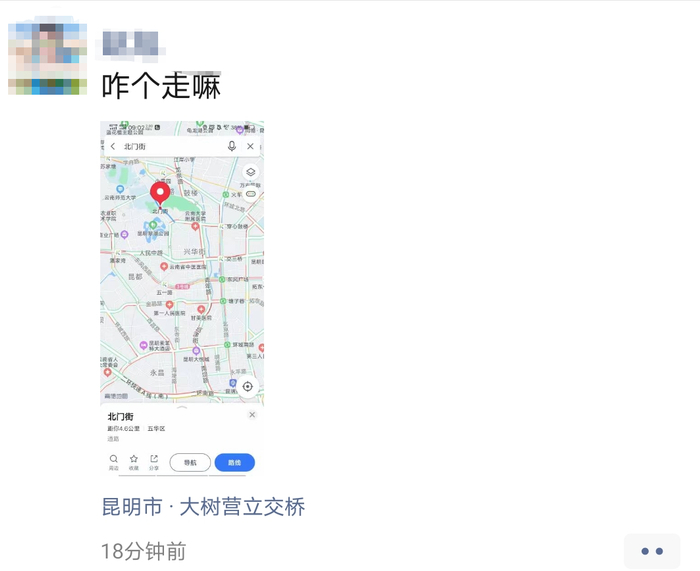Tap the microphone voice search icon
Viewport: 700px width, 571px height.
[x=232, y=146]
